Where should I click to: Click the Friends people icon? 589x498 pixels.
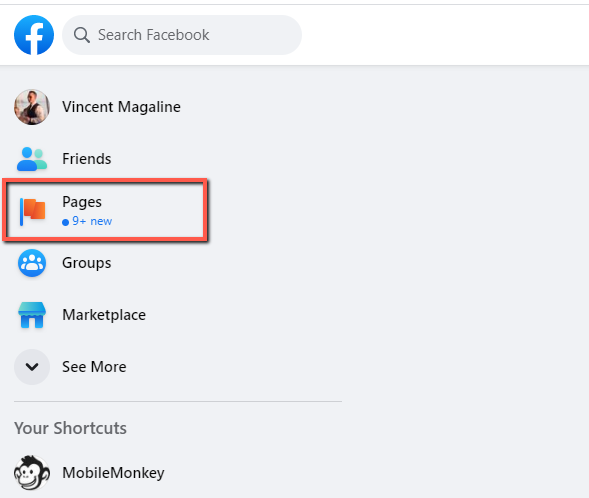point(32,159)
